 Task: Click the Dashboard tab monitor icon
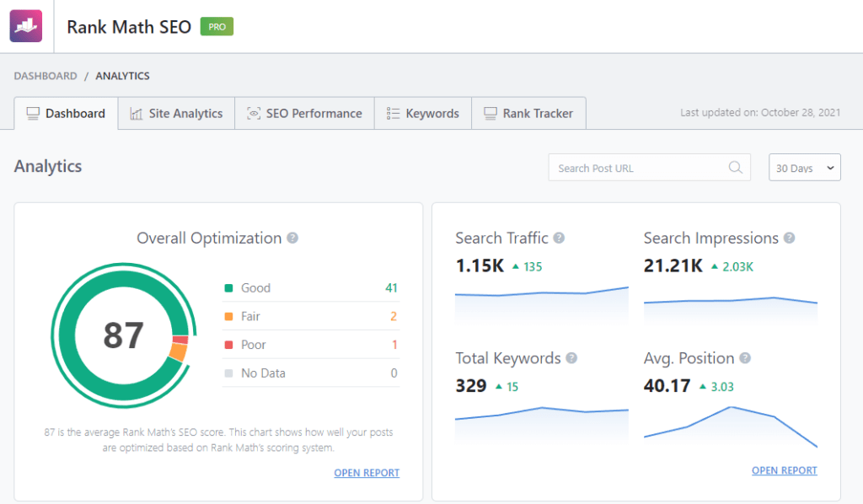click(x=33, y=113)
